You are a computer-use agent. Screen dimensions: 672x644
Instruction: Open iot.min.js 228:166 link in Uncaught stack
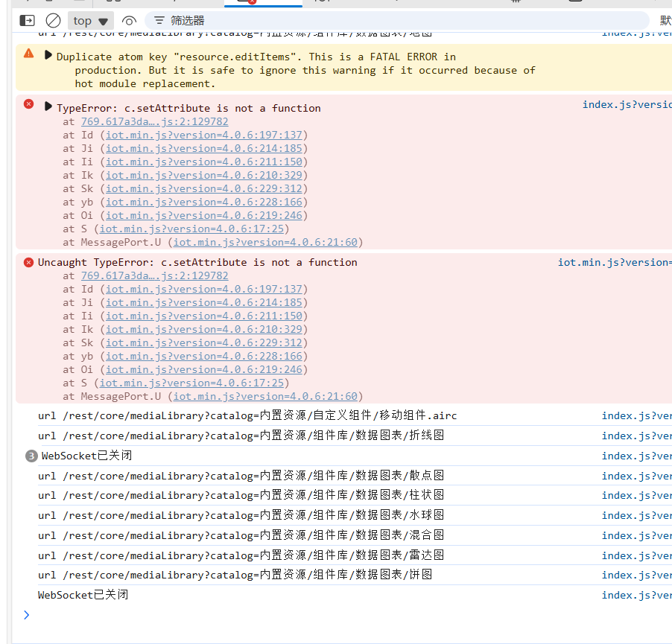click(204, 357)
